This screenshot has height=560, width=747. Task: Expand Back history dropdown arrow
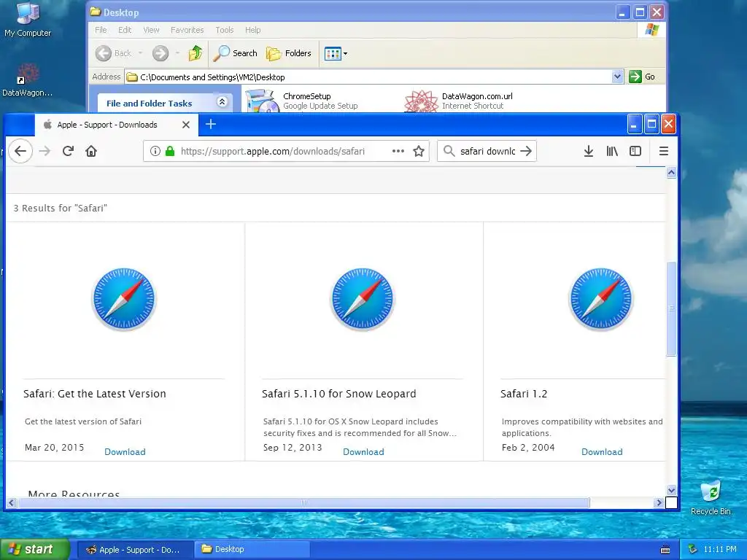141,53
